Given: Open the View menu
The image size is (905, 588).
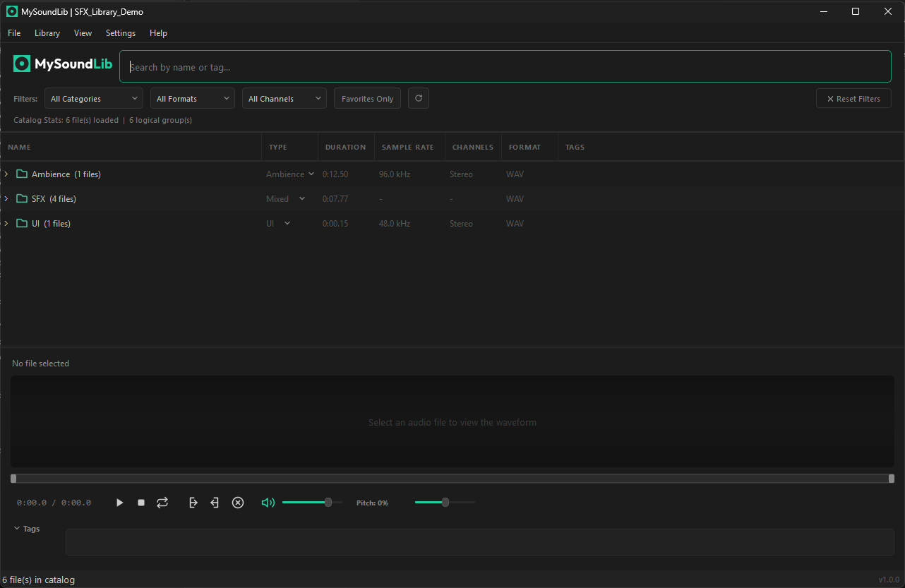Looking at the screenshot, I should [83, 33].
